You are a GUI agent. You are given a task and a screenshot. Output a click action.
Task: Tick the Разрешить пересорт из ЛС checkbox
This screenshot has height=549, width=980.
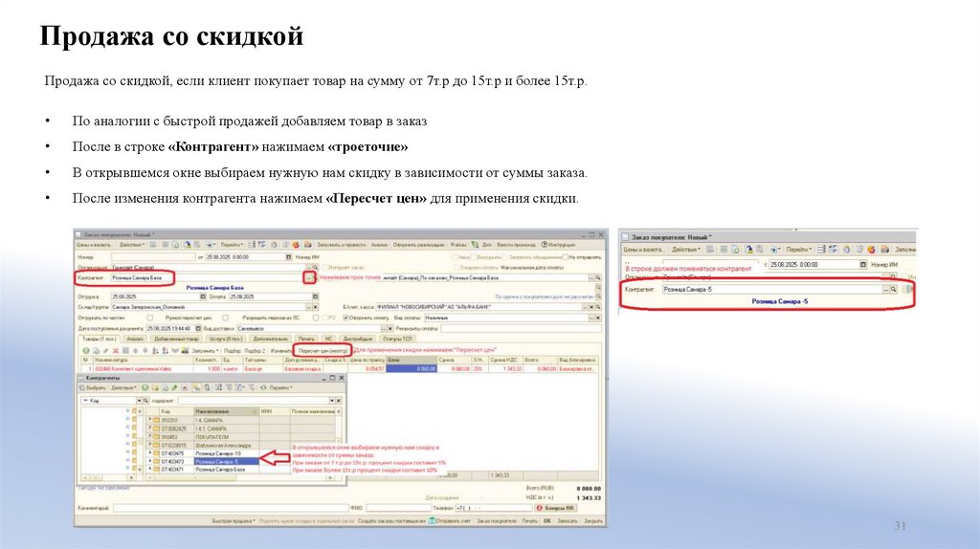click(316, 318)
